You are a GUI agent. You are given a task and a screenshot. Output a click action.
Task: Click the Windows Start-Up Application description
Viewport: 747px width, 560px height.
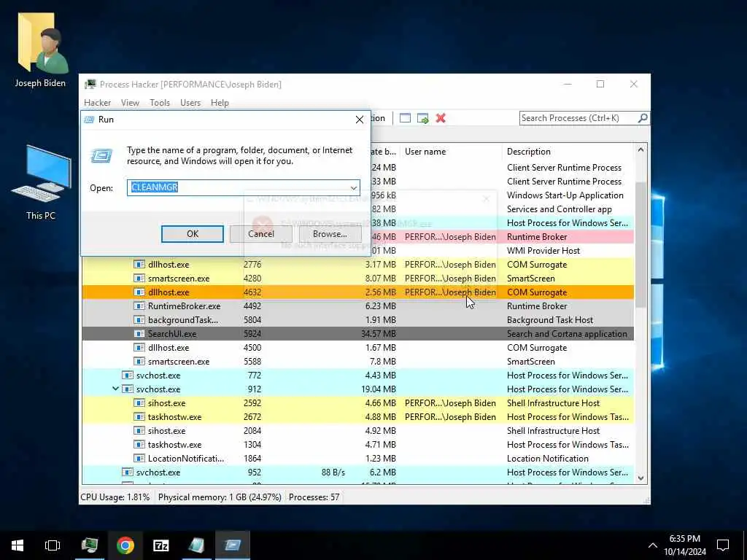pyautogui.click(x=565, y=195)
